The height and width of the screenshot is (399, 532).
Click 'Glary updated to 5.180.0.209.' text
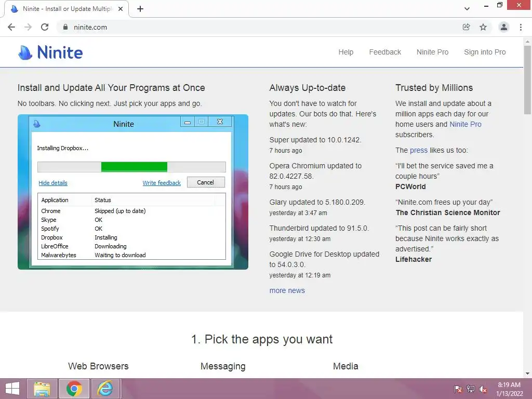pyautogui.click(x=317, y=202)
